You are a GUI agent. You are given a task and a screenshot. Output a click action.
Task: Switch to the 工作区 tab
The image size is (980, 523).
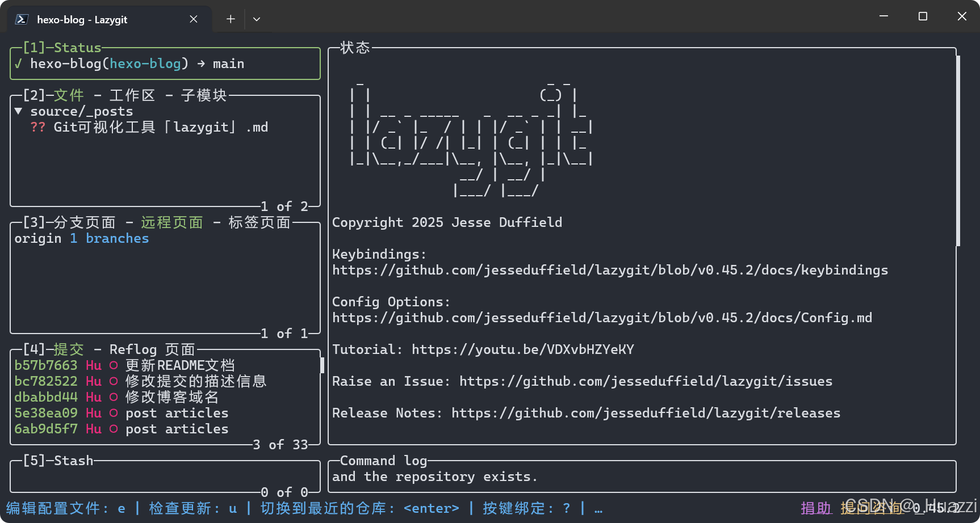click(132, 95)
